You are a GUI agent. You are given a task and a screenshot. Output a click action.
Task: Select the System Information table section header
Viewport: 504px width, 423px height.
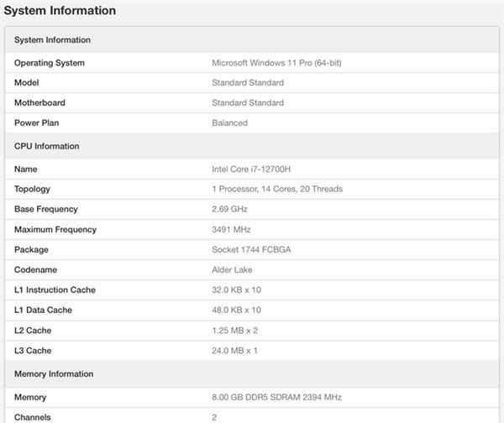[x=52, y=40]
